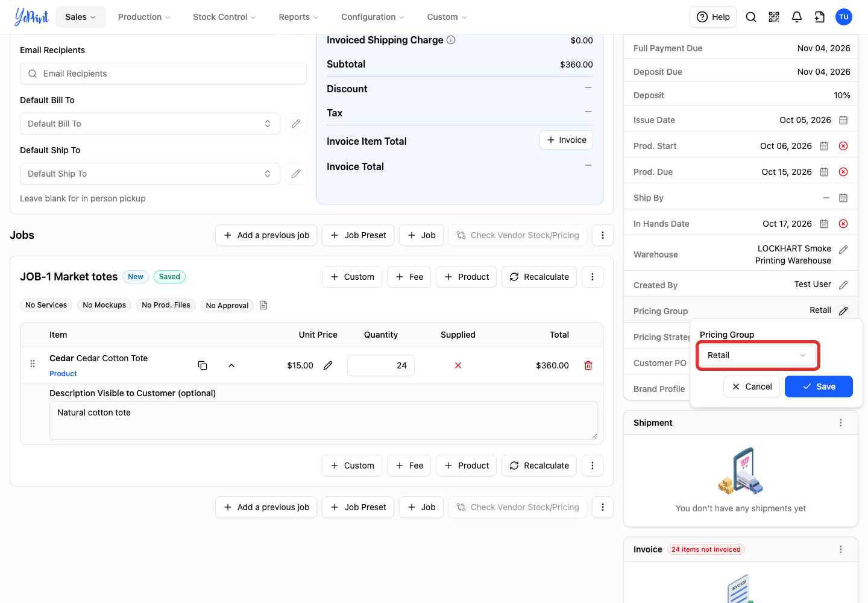Open notifications bell icon

(x=797, y=17)
